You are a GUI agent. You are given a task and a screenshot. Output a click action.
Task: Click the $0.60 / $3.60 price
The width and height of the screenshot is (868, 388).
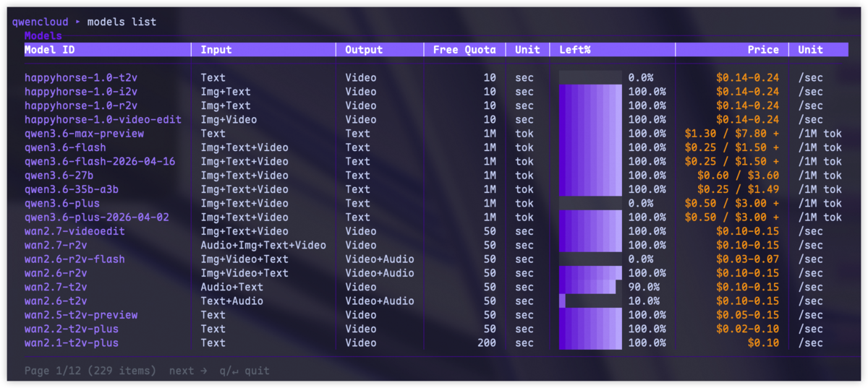click(x=738, y=176)
